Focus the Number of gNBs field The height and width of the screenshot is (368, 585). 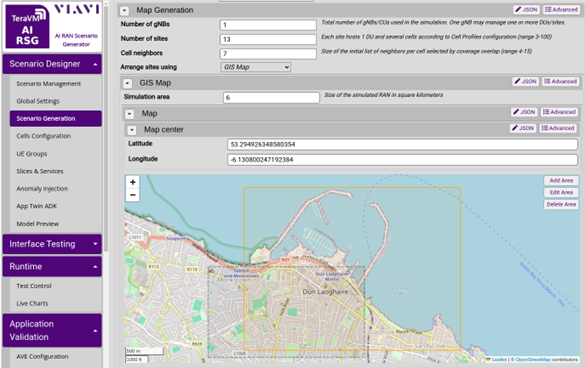268,25
